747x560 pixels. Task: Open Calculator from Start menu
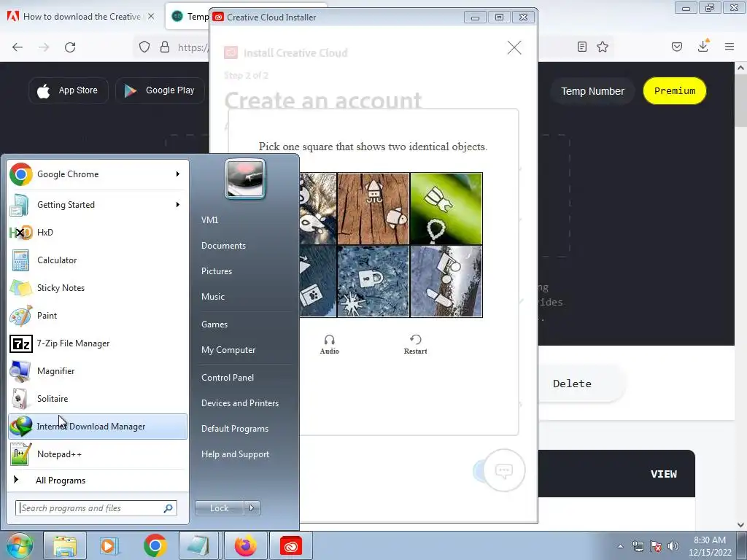pyautogui.click(x=98, y=260)
